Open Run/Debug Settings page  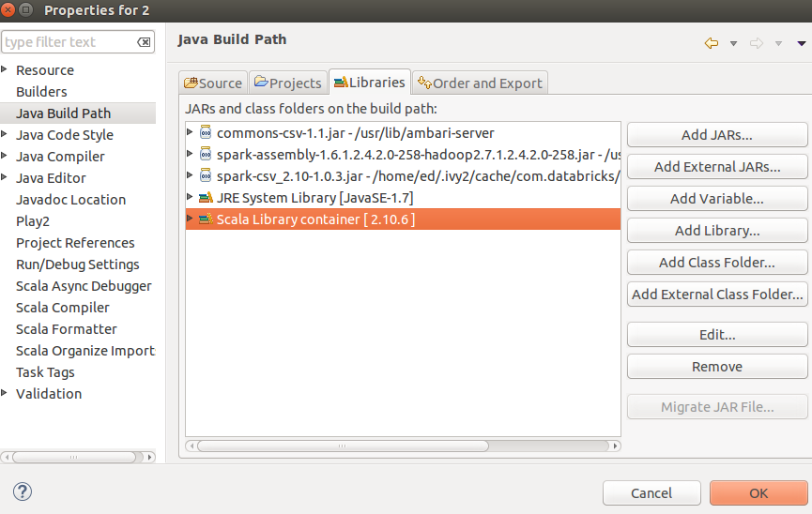click(78, 265)
